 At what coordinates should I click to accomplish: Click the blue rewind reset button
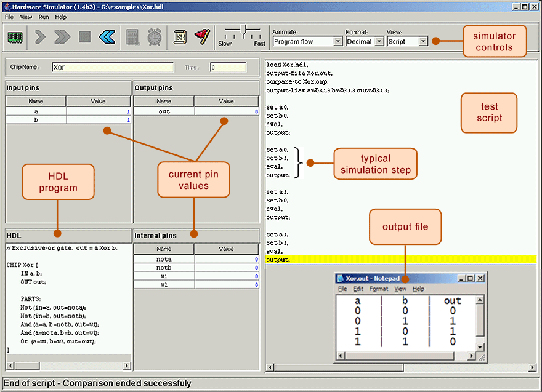[x=107, y=38]
